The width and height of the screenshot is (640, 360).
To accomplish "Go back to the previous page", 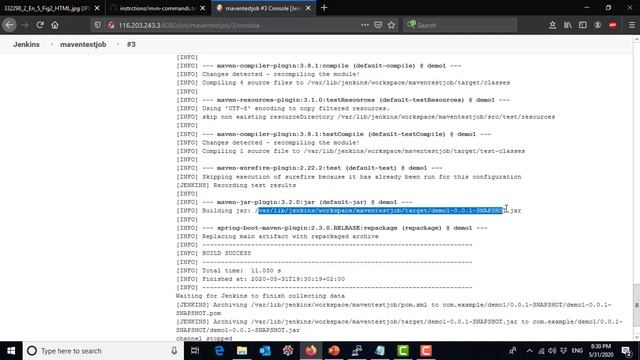I will [x=9, y=25].
